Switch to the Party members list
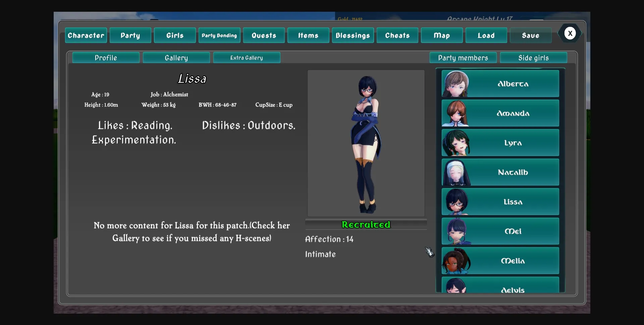Screen dimensions: 644x325 pos(463,57)
